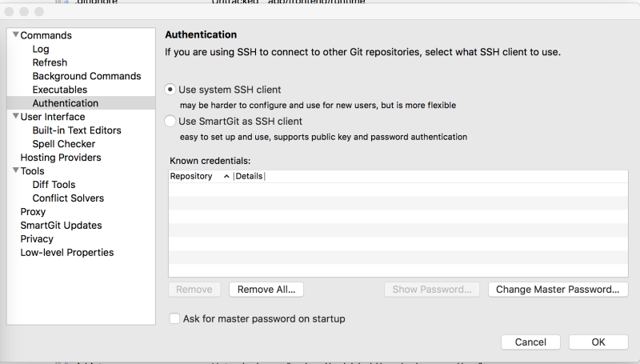Open the Proxy settings page
640x364 pixels.
[x=33, y=212]
